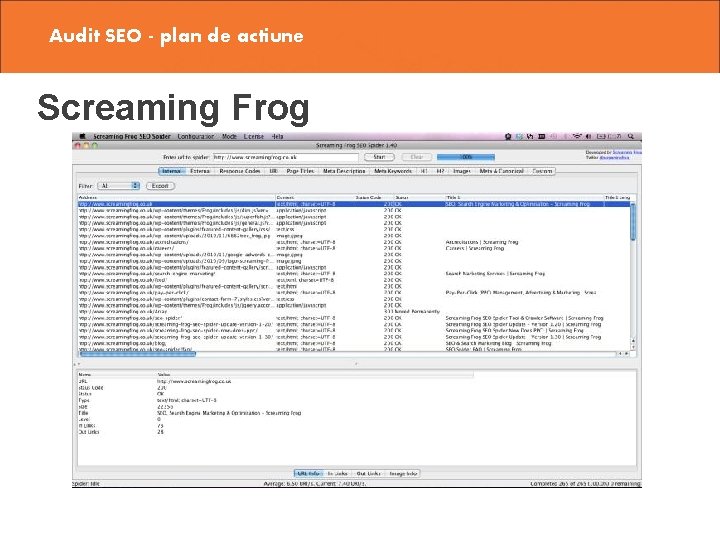This screenshot has width=720, height=540.
Task: Click the crawl progress bar at 100%
Action: (x=466, y=157)
